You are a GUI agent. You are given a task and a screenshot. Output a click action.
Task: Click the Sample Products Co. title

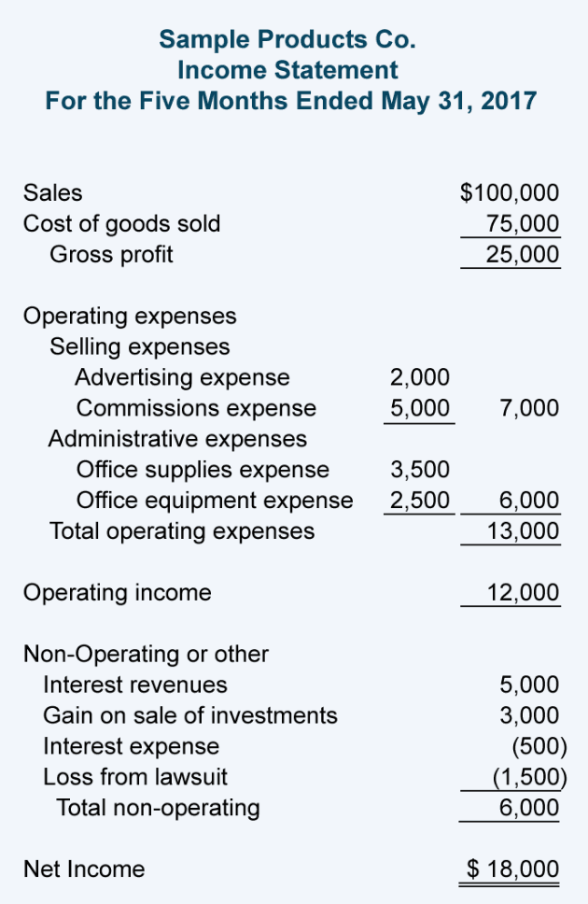(x=287, y=39)
